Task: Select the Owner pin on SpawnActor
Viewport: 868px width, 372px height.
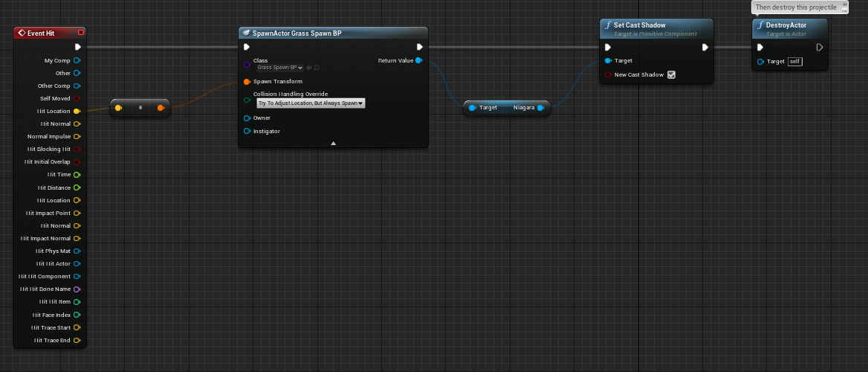Action: click(x=247, y=118)
